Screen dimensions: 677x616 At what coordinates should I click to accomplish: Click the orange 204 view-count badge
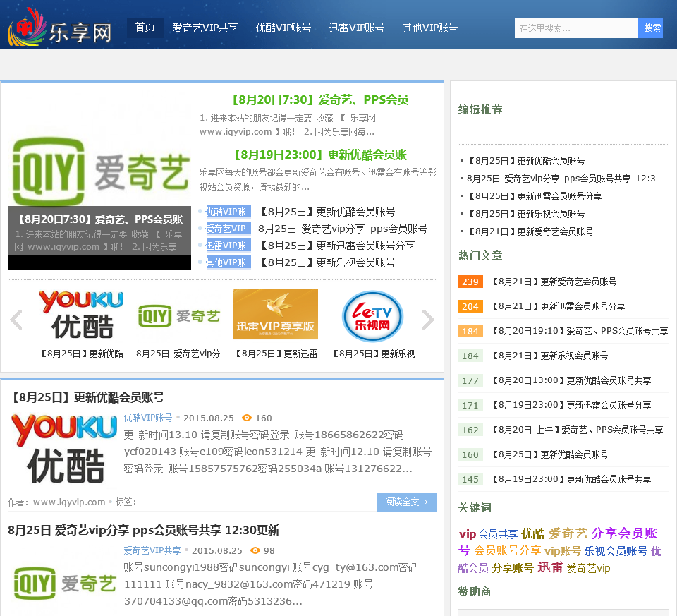tap(470, 306)
